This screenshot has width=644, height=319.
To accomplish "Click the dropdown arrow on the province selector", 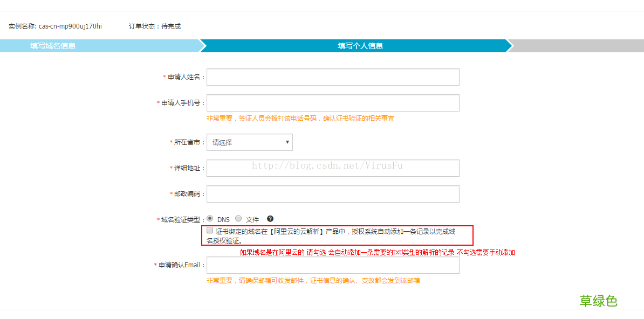I will (x=287, y=142).
